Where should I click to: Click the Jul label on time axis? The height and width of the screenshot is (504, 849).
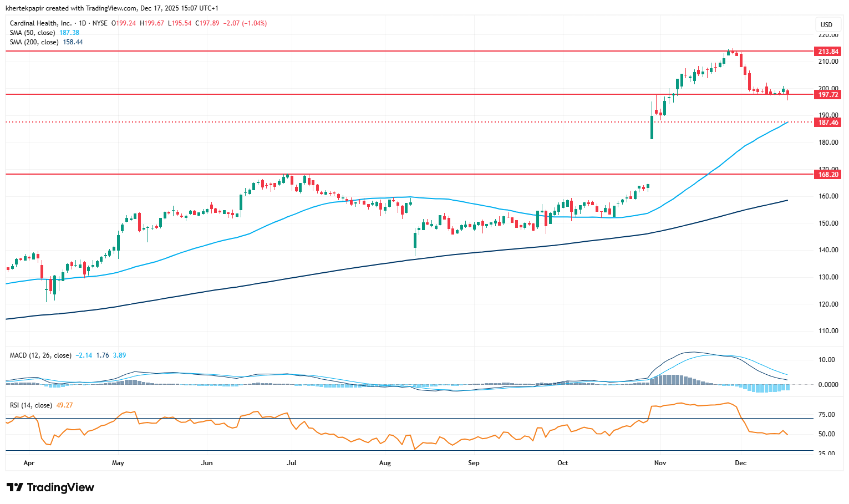292,463
